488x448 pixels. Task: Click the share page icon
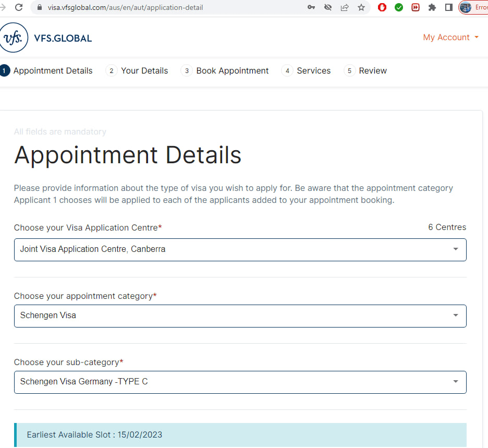click(x=345, y=7)
